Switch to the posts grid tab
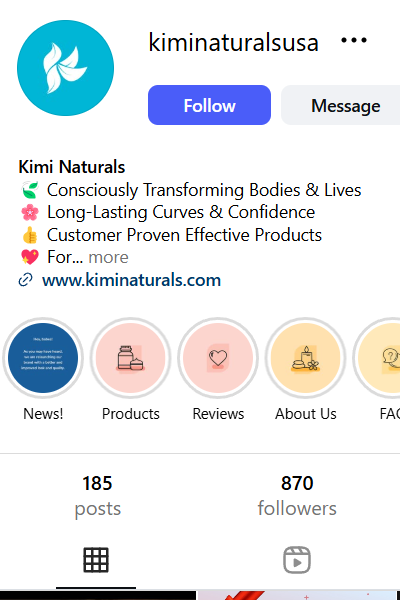Image resolution: width=400 pixels, height=600 pixels. pyautogui.click(x=96, y=560)
